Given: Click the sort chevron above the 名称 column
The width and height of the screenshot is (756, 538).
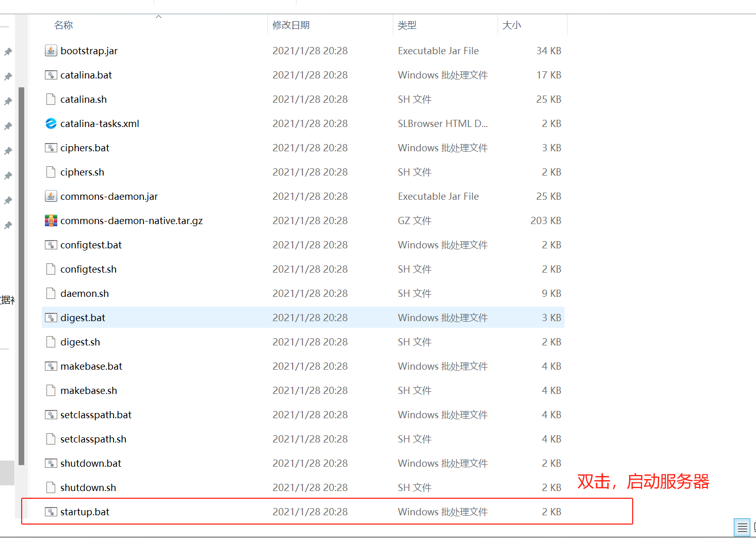Looking at the screenshot, I should [x=158, y=16].
